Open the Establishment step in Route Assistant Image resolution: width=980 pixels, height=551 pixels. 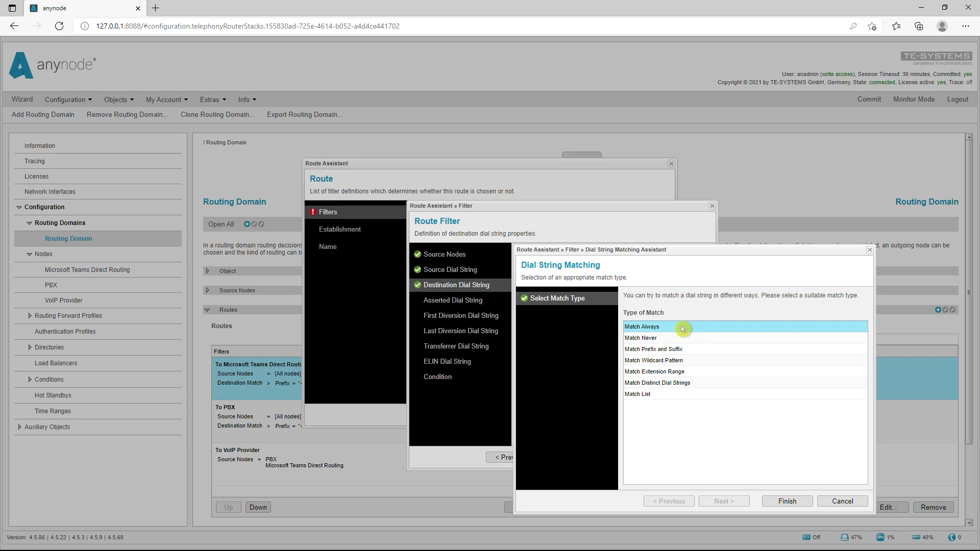(x=340, y=229)
